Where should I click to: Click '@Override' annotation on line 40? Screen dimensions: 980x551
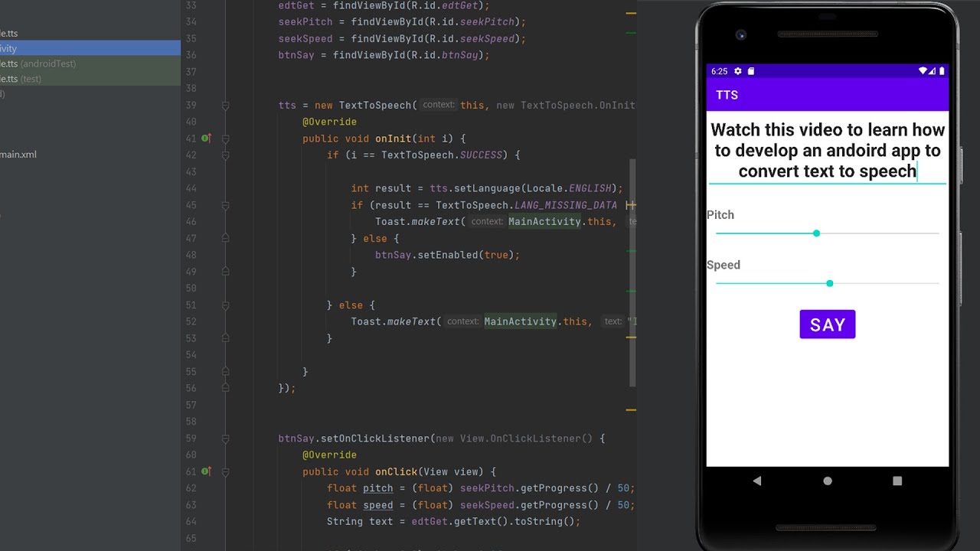pyautogui.click(x=329, y=122)
